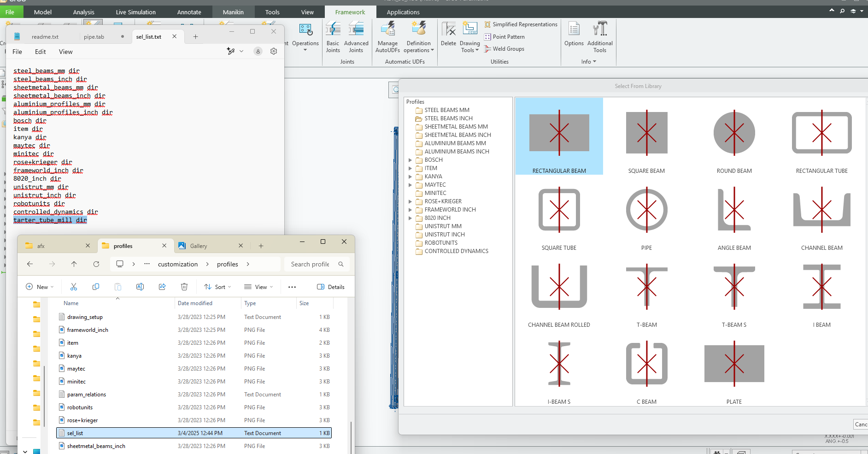The image size is (868, 454).
Task: Expand the BOSCH node in the Profiles tree
Action: tap(411, 159)
